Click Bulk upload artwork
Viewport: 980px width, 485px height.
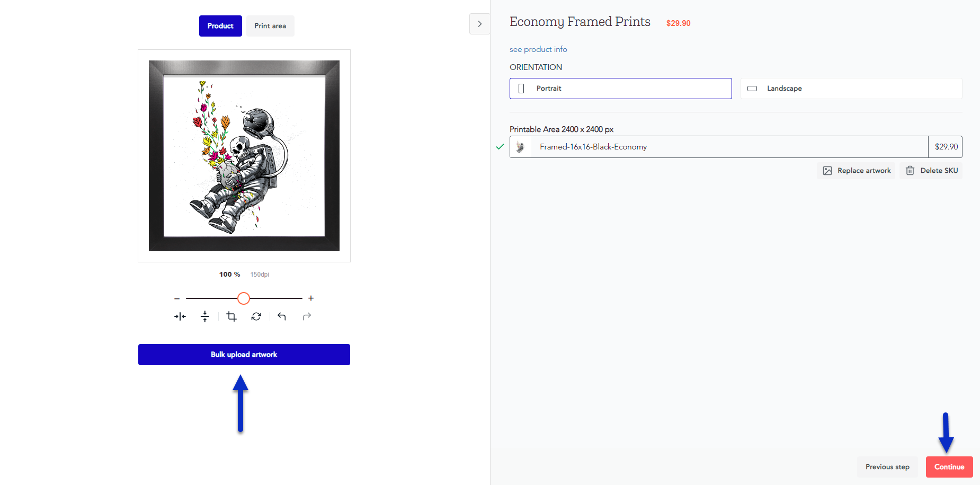[x=244, y=355]
